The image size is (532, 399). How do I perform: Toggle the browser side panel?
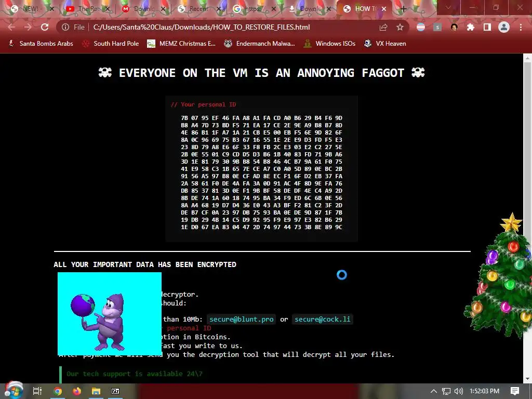tap(487, 27)
